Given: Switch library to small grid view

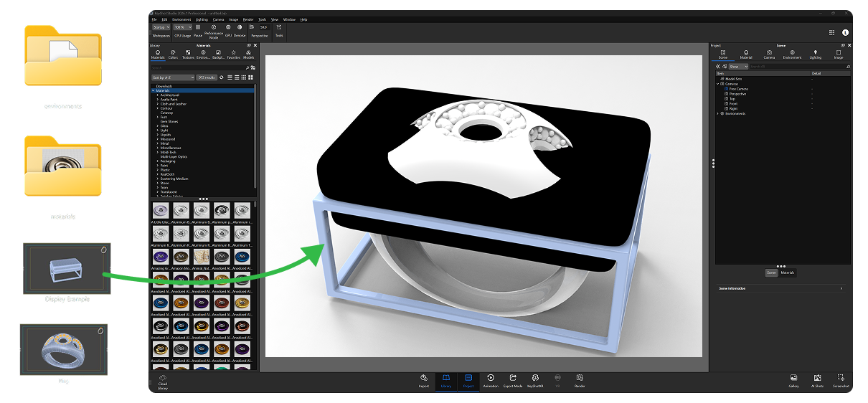Looking at the screenshot, I should point(244,77).
